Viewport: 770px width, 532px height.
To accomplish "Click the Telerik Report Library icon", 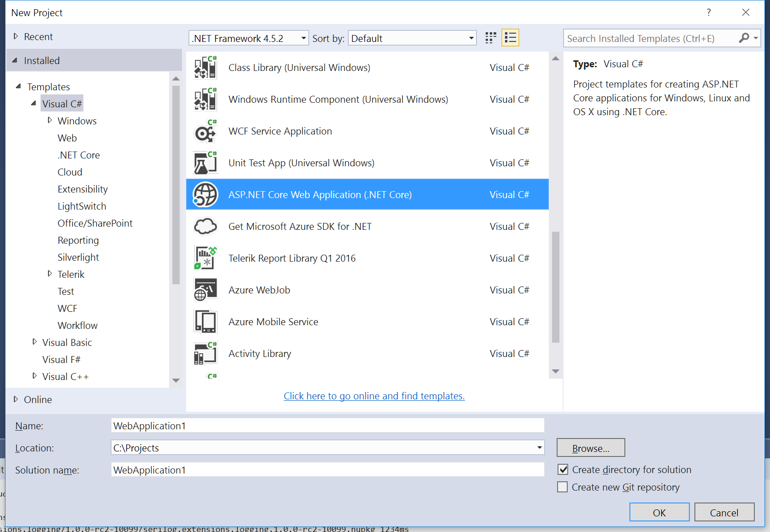I will [x=205, y=258].
